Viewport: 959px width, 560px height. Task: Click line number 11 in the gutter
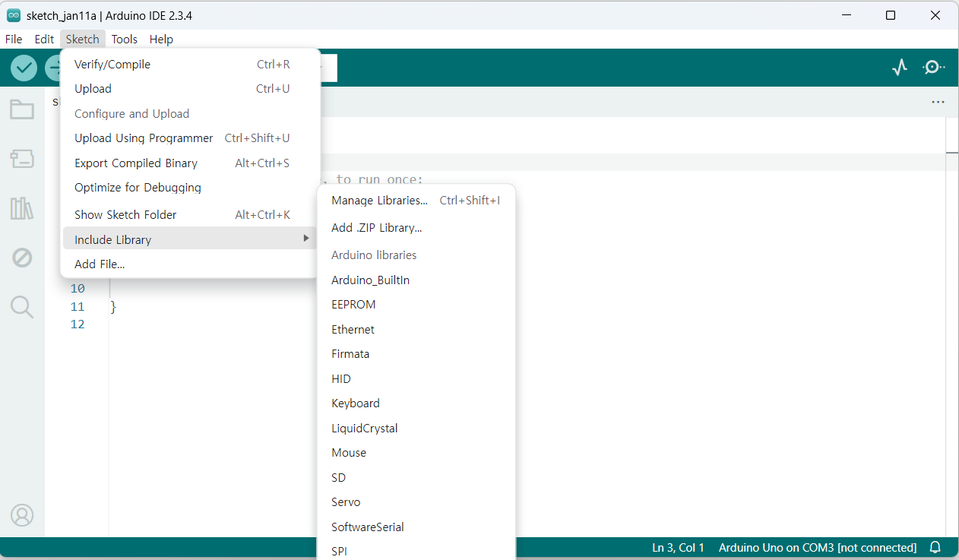(78, 307)
